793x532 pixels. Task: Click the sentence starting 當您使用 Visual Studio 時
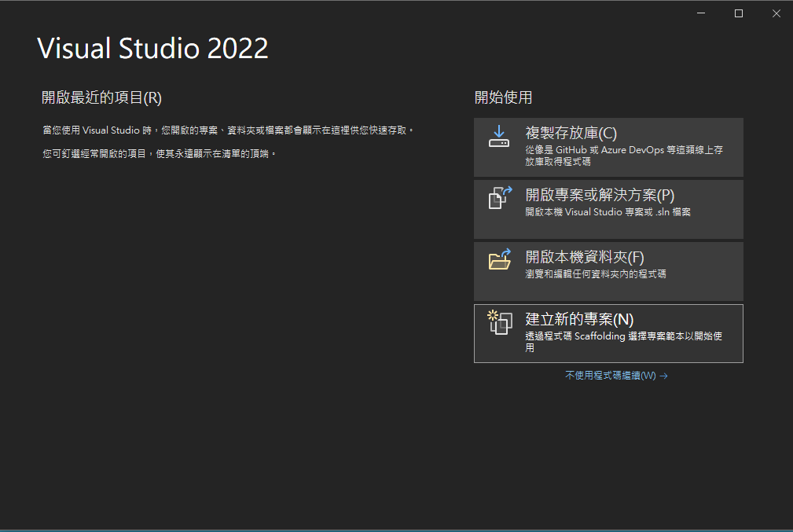228,130
